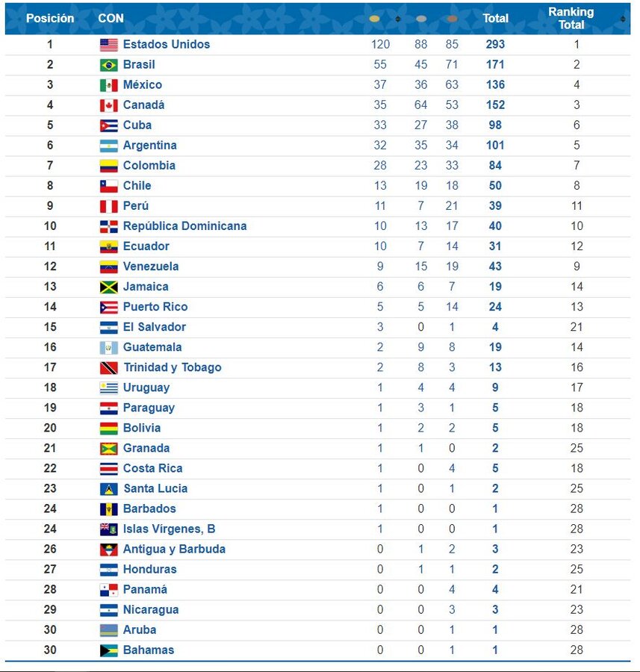The height and width of the screenshot is (672, 640).
Task: Toggle sort arrows next to Ranking Total
Action: [x=623, y=19]
